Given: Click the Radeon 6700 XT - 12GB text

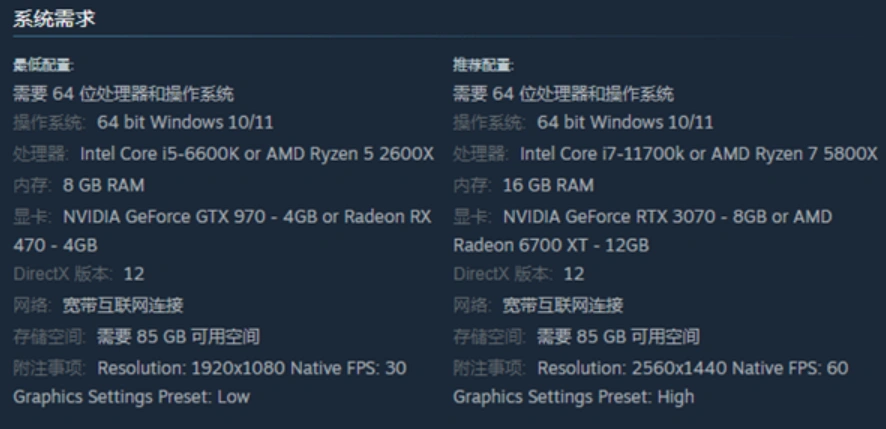Looking at the screenshot, I should pos(551,245).
